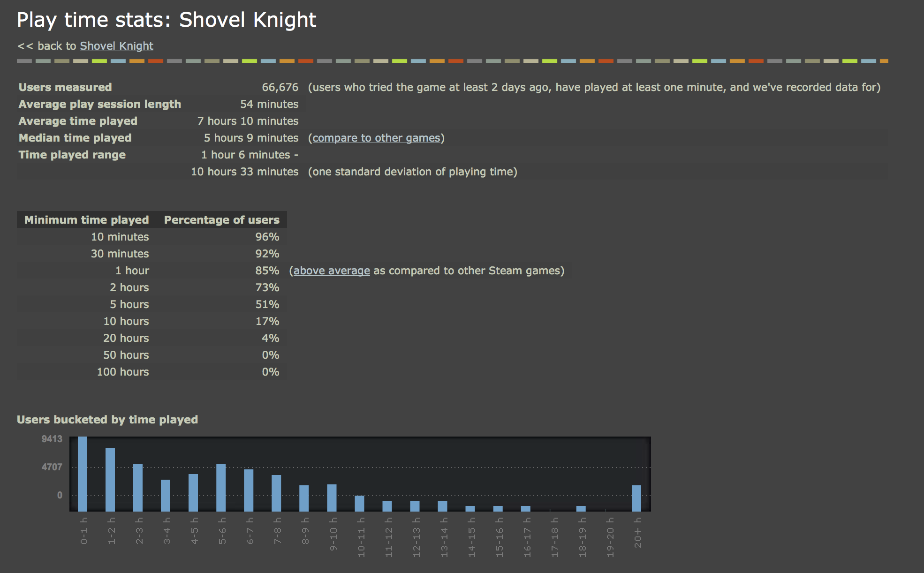Click the above average link

pos(332,271)
